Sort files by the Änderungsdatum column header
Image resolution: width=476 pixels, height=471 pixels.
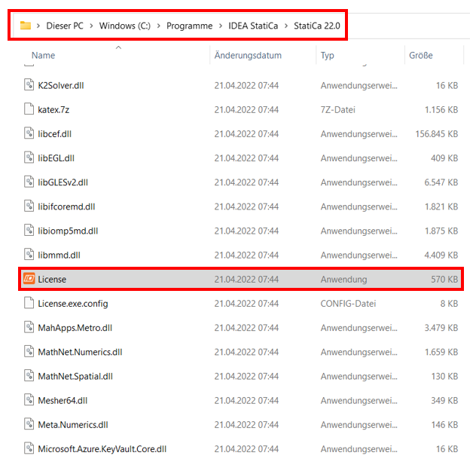[x=248, y=56]
